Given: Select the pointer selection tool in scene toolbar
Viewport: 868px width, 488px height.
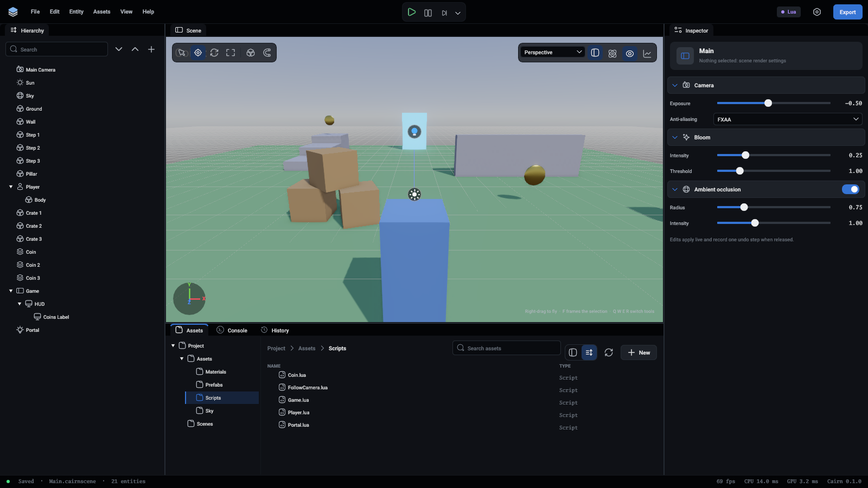Looking at the screenshot, I should click(x=182, y=53).
